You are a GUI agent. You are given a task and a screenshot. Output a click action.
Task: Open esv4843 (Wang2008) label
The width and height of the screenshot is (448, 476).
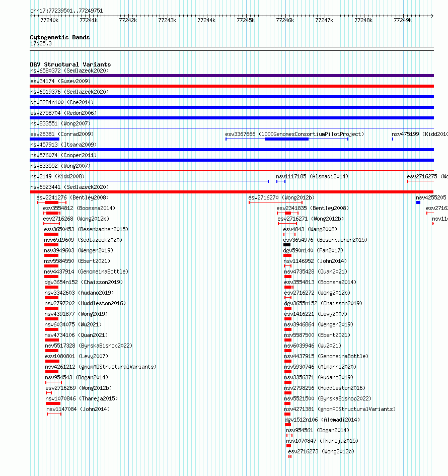[x=310, y=230]
